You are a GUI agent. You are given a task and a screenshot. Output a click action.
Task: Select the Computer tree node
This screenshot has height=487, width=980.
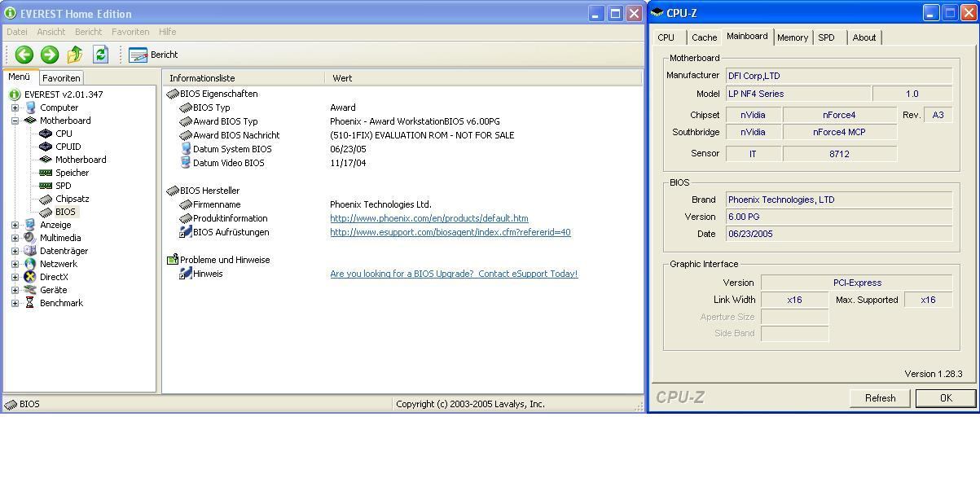(59, 107)
